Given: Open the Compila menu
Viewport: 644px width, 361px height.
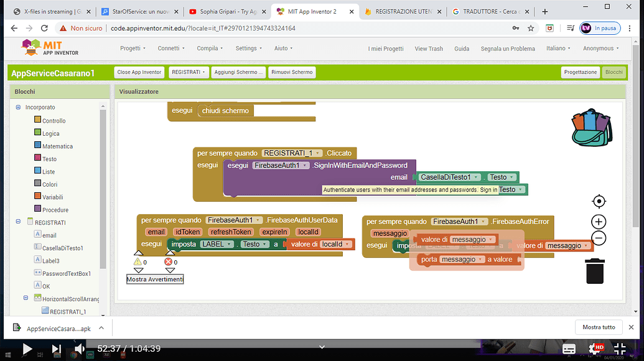Looking at the screenshot, I should (210, 48).
